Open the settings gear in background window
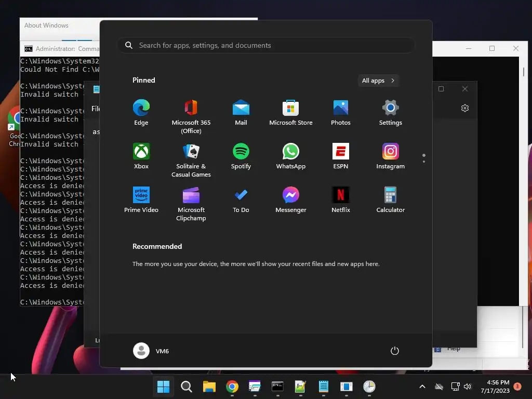Viewport: 532px width, 399px height. pos(465,108)
